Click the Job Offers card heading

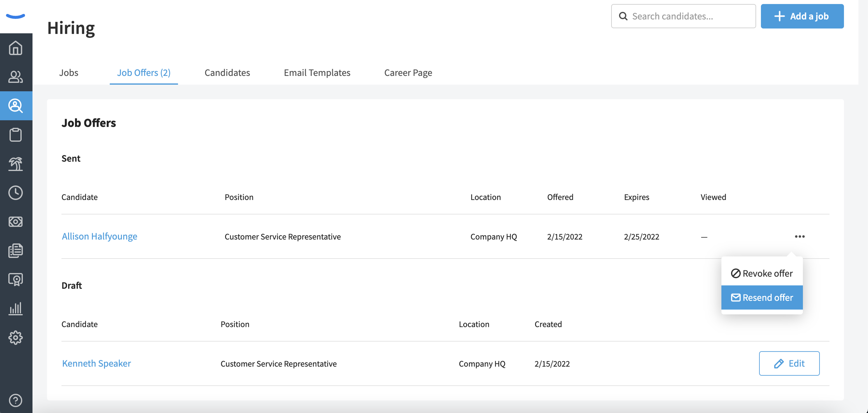click(89, 123)
